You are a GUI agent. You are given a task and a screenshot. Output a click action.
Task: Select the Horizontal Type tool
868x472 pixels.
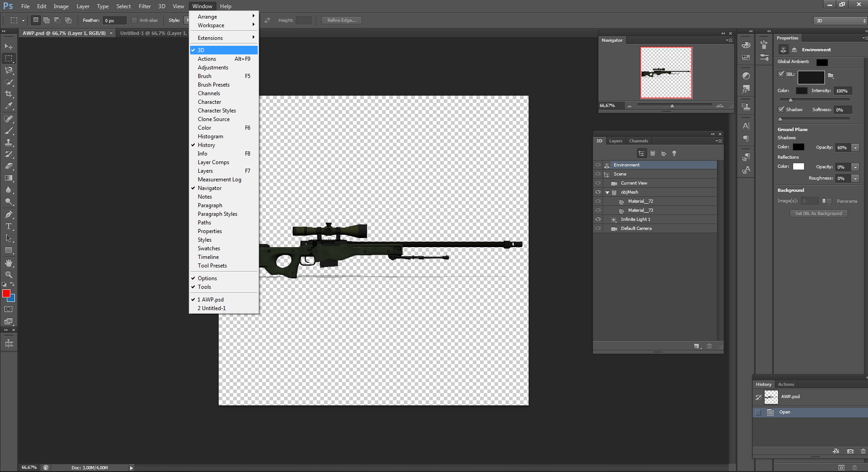point(9,226)
